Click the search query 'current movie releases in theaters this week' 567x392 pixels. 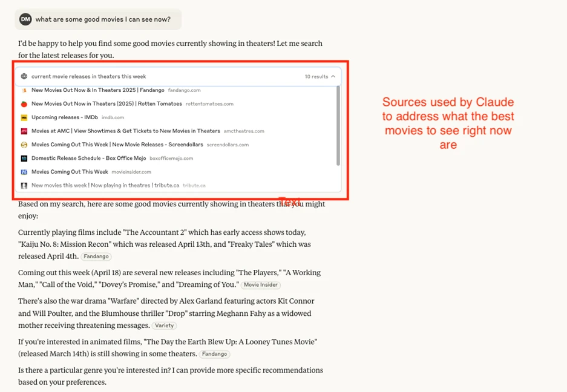point(88,76)
